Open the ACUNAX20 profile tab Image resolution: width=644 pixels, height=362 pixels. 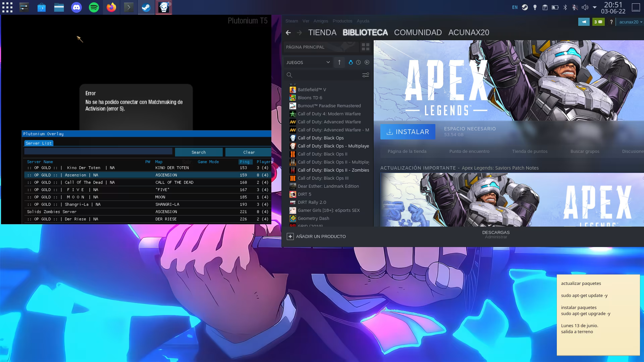tap(469, 33)
